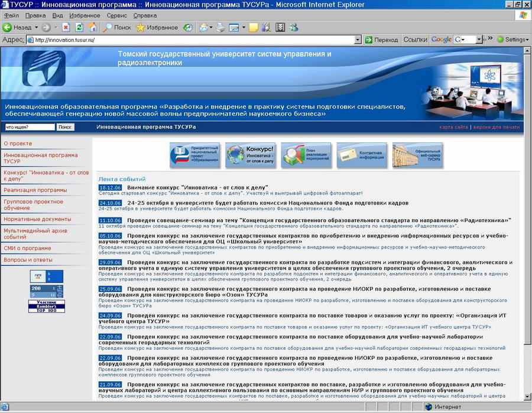Open the Back button history dropdown arrow
Image resolution: width=532 pixels, height=413 pixels.
pyautogui.click(x=36, y=27)
